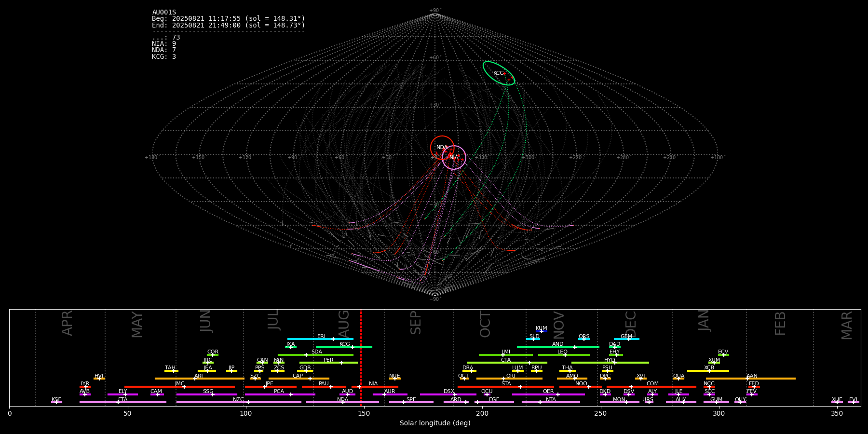Click the TAH shower label
Viewport: 868px width, 434px height.
(170, 368)
